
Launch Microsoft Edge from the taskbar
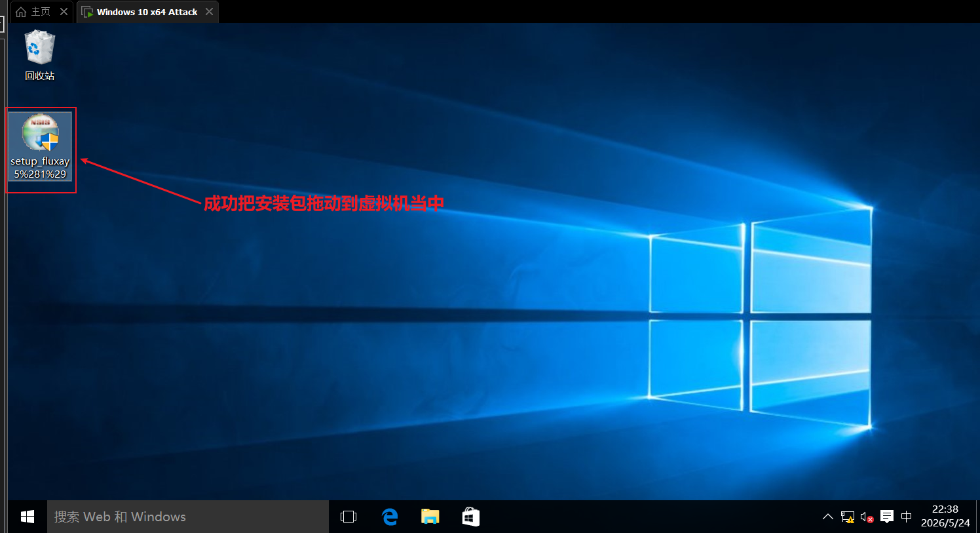390,517
